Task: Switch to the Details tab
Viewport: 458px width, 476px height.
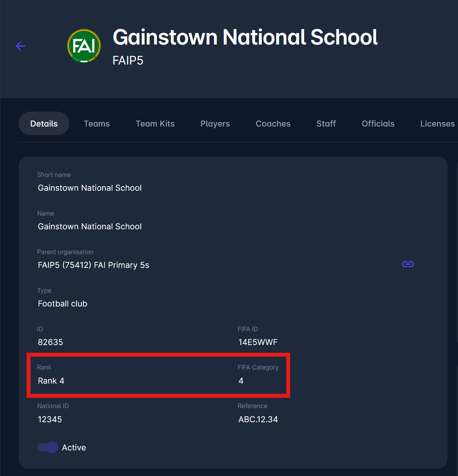Action: tap(44, 124)
